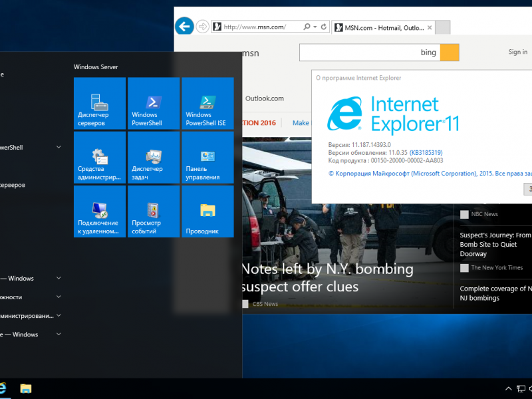Open the Outlook.com link on MSN
This screenshot has height=399, width=532.
[x=264, y=98]
